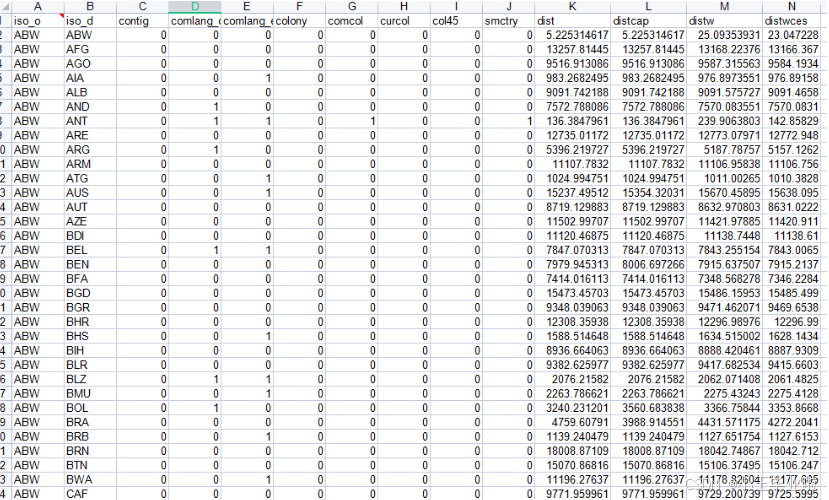Click the 'iso_d' header cell
The width and height of the screenshot is (829, 500).
(x=89, y=21)
